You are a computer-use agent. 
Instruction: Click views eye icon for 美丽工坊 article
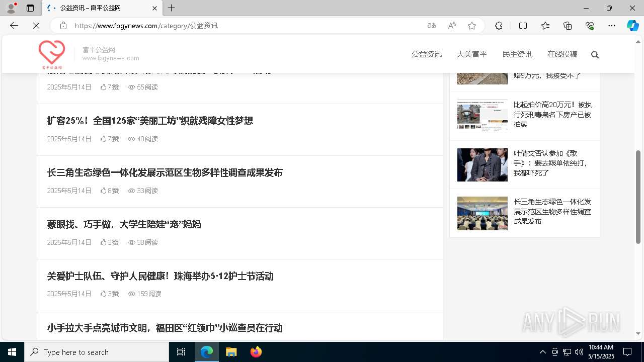tap(131, 139)
